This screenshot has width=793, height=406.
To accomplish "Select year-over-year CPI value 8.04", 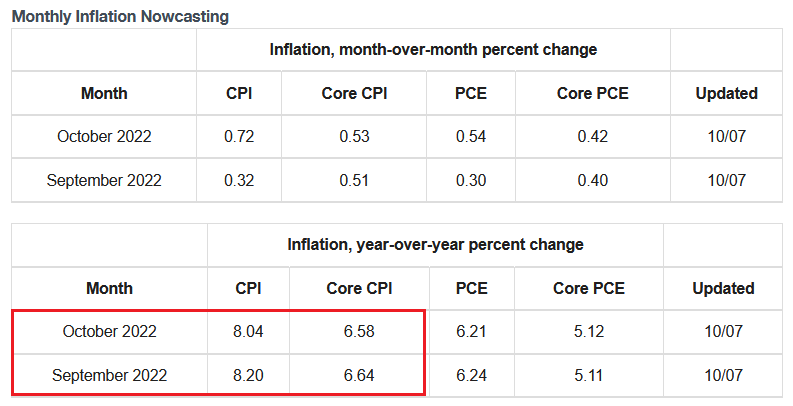I will coord(248,332).
